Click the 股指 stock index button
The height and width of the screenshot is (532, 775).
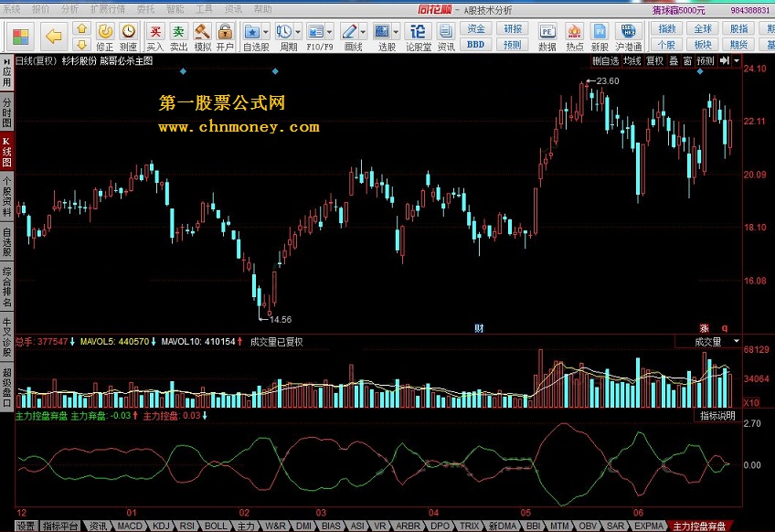[x=739, y=28]
